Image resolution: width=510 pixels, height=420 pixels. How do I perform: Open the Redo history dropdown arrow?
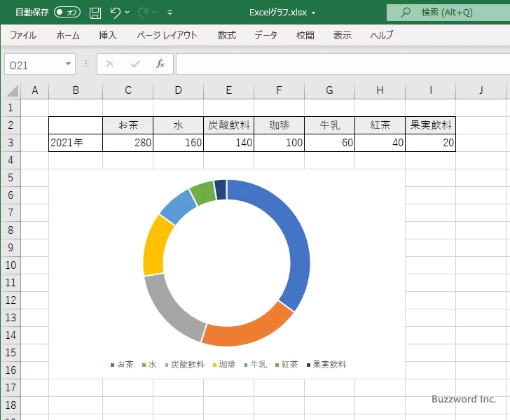pyautogui.click(x=155, y=13)
